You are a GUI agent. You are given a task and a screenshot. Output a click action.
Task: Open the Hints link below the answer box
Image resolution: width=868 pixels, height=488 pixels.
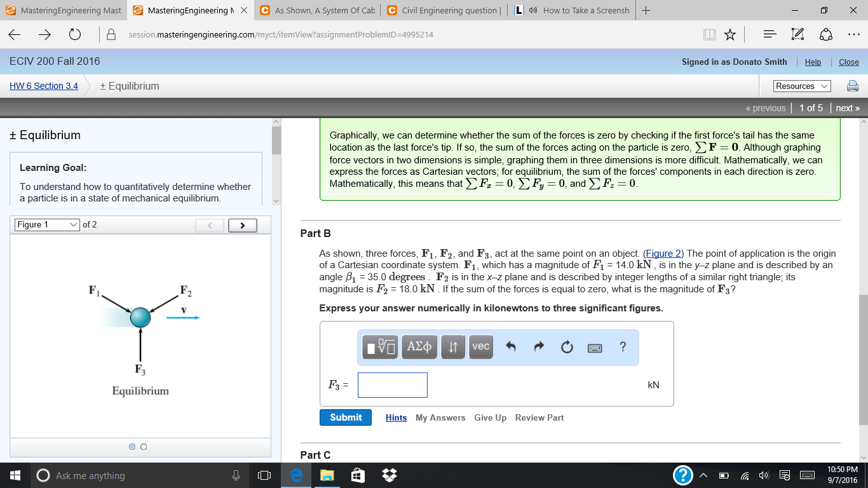[x=396, y=417]
